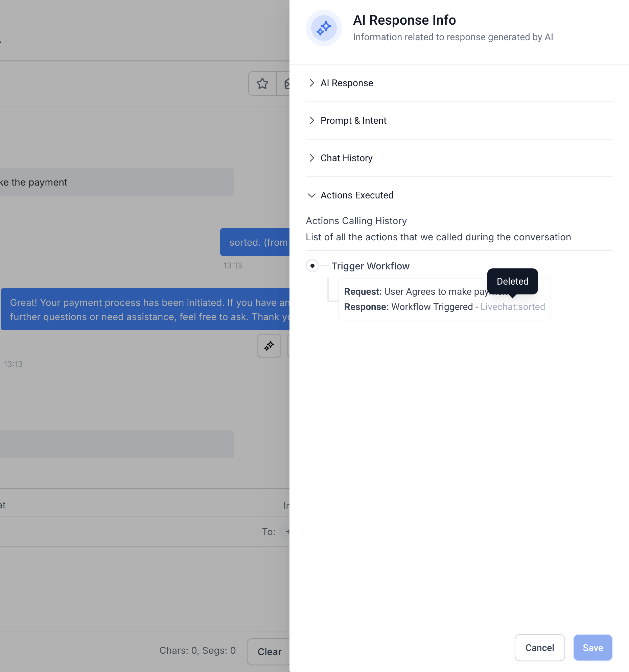The image size is (629, 672).
Task: Open the Livechat:sorted workflow link
Action: [x=513, y=307]
